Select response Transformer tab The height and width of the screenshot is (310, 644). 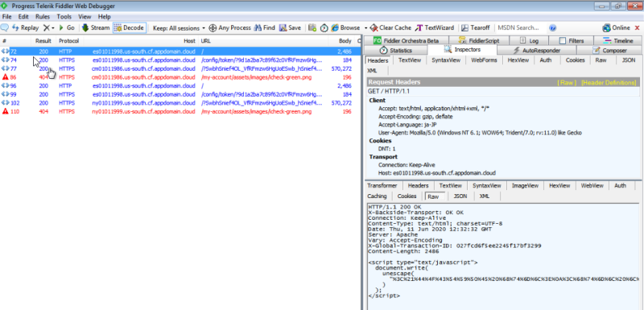382,185
